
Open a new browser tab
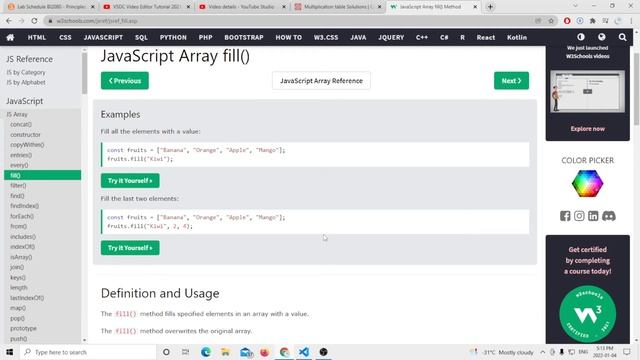(x=490, y=7)
